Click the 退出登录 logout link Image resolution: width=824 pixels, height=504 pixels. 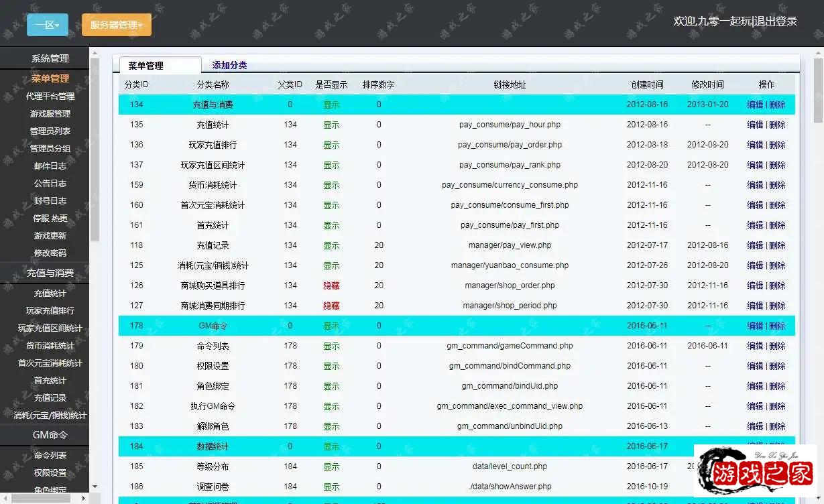coord(776,21)
